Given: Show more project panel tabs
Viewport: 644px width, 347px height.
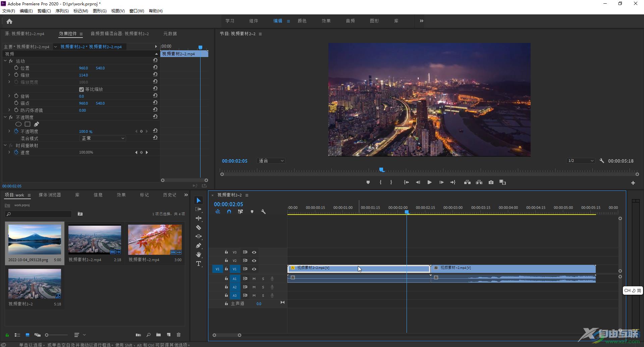Looking at the screenshot, I should pyautogui.click(x=186, y=195).
